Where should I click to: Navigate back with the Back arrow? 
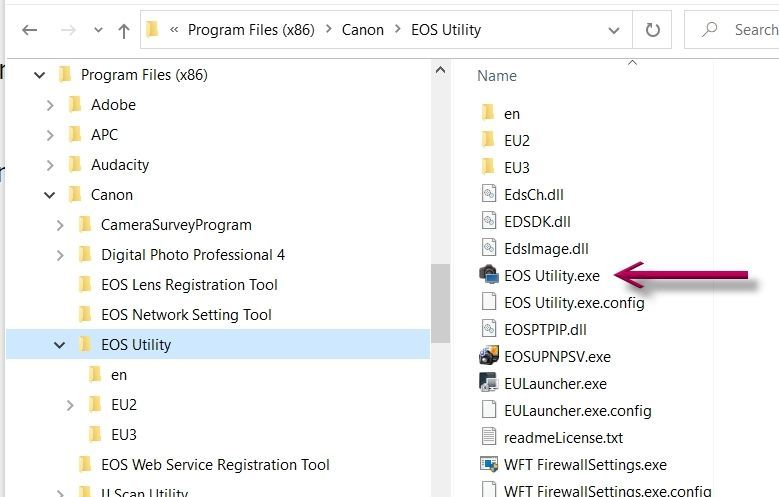29,31
